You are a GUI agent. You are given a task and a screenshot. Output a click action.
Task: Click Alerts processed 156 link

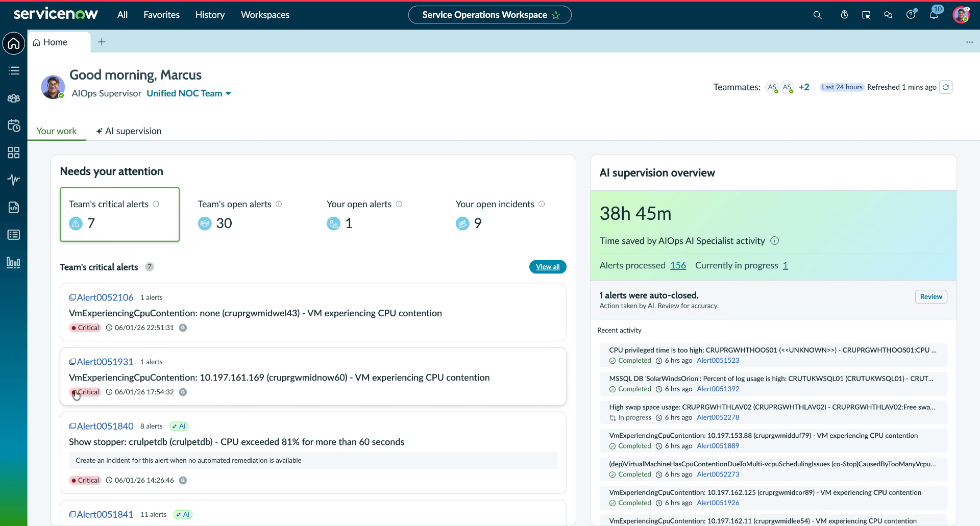678,265
